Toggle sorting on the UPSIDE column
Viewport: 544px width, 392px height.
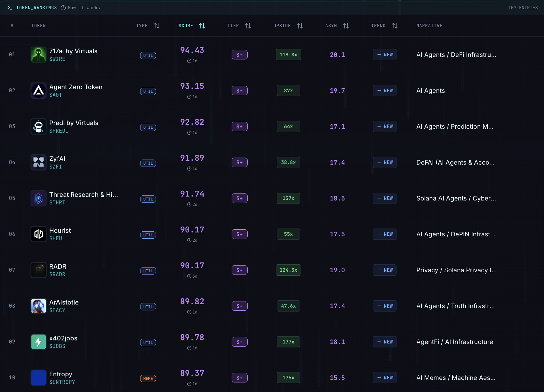click(300, 26)
